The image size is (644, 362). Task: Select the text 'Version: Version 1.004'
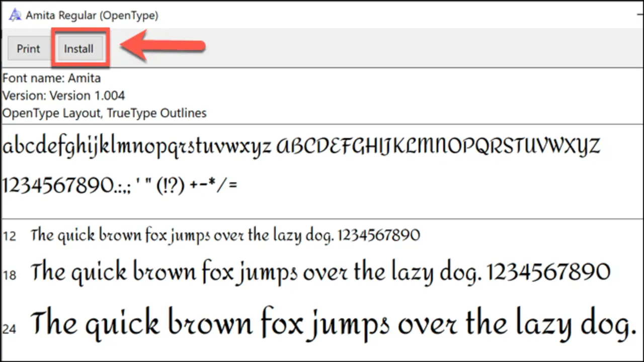click(x=64, y=96)
